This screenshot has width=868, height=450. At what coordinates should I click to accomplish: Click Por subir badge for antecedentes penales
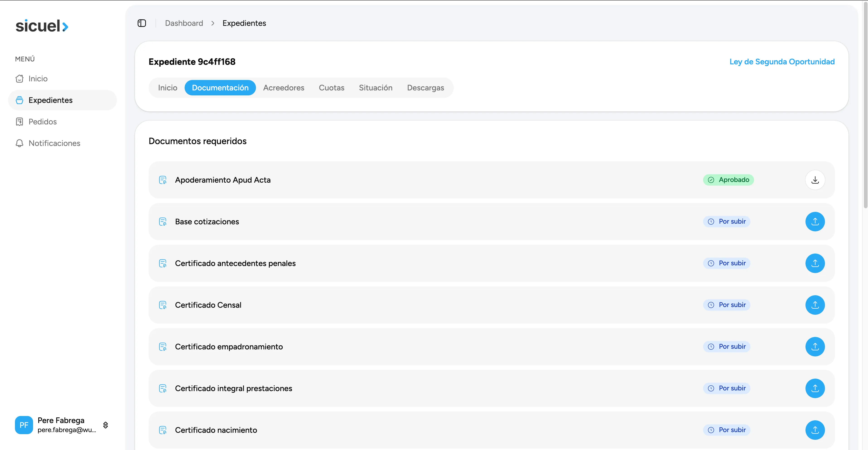(726, 263)
